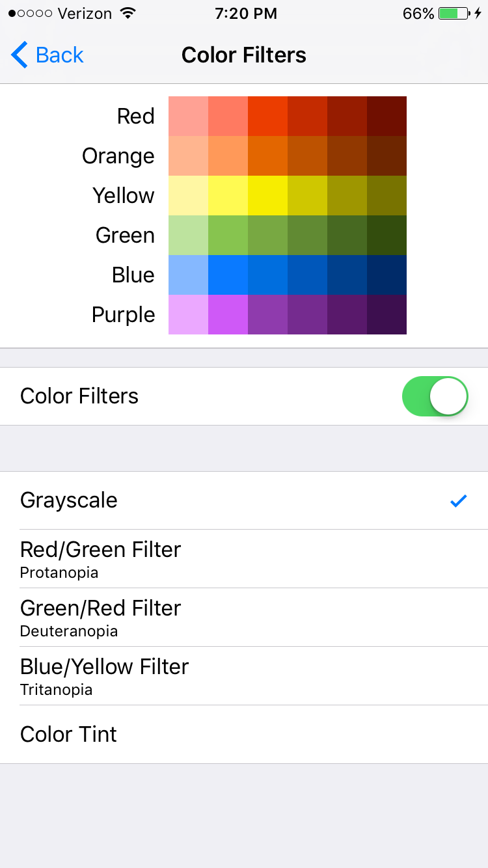This screenshot has height=868, width=488.
Task: Go Back to previous settings
Action: click(47, 55)
